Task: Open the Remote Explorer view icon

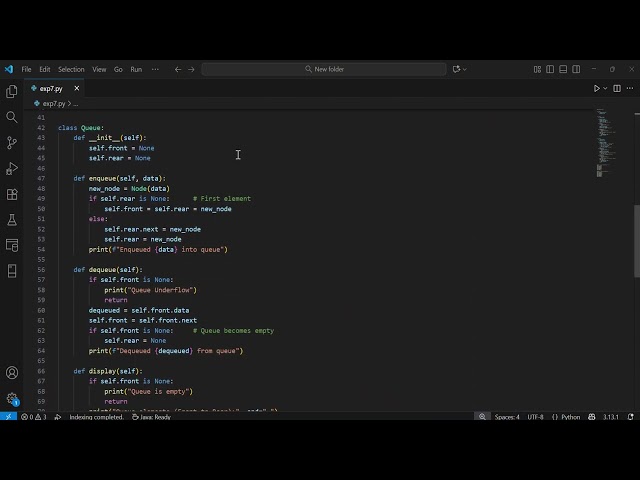Action: [12, 245]
